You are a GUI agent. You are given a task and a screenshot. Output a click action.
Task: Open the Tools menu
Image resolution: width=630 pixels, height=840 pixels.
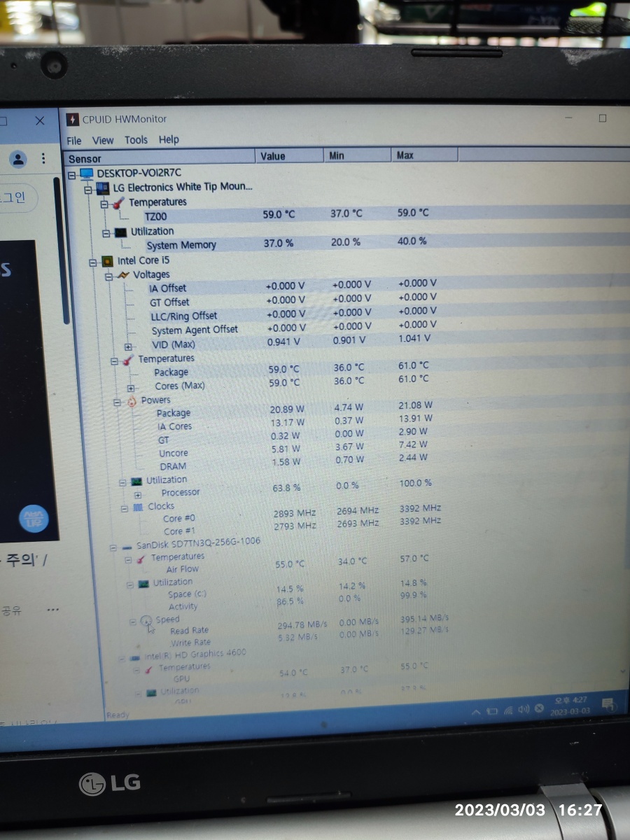point(136,140)
